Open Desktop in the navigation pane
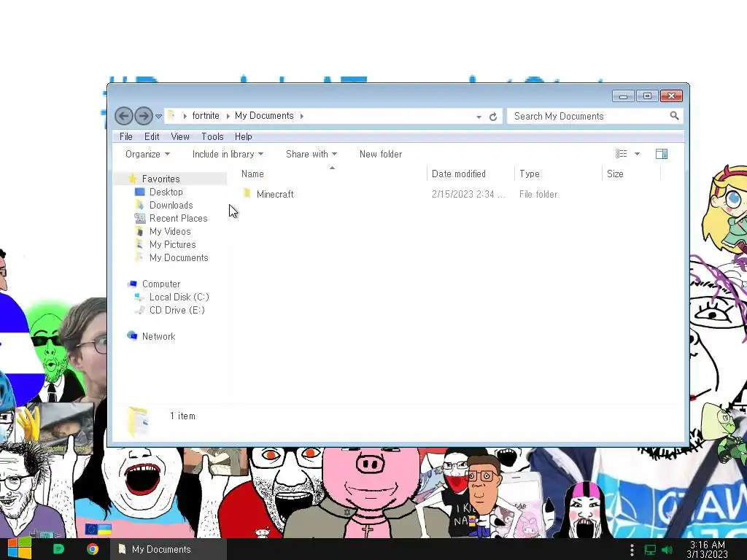Viewport: 747px width, 560px height. (x=166, y=192)
